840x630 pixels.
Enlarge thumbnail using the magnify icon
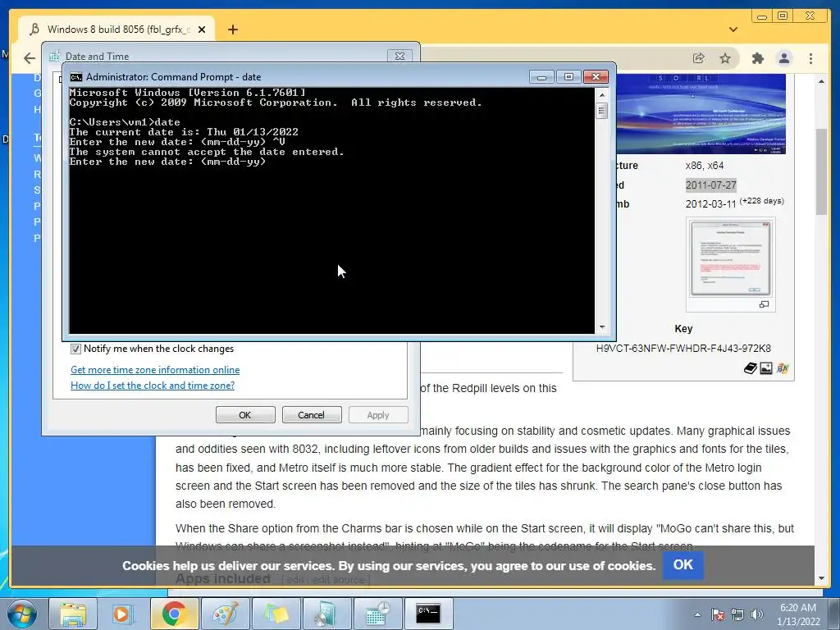tap(764, 304)
